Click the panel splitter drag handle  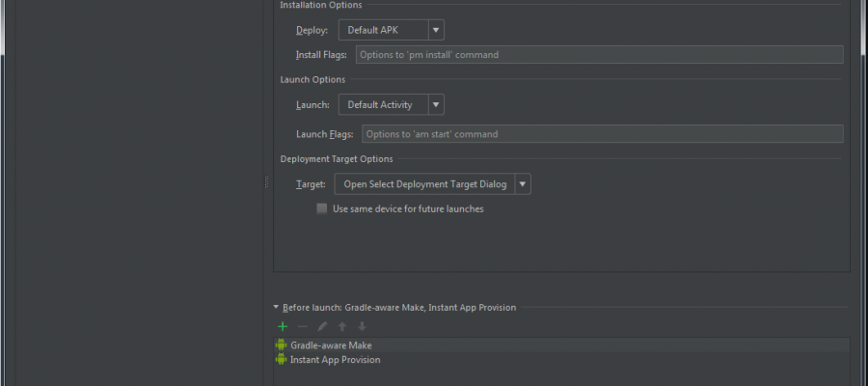[x=266, y=182]
